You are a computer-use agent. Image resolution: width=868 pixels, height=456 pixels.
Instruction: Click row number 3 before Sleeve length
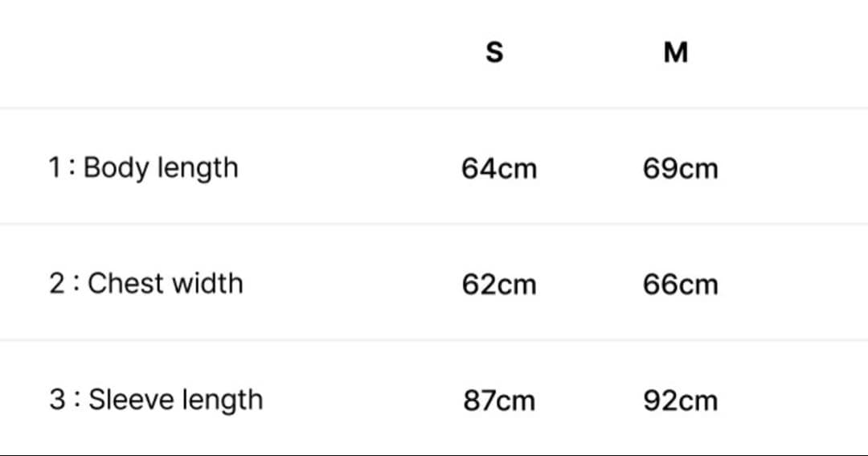57,400
